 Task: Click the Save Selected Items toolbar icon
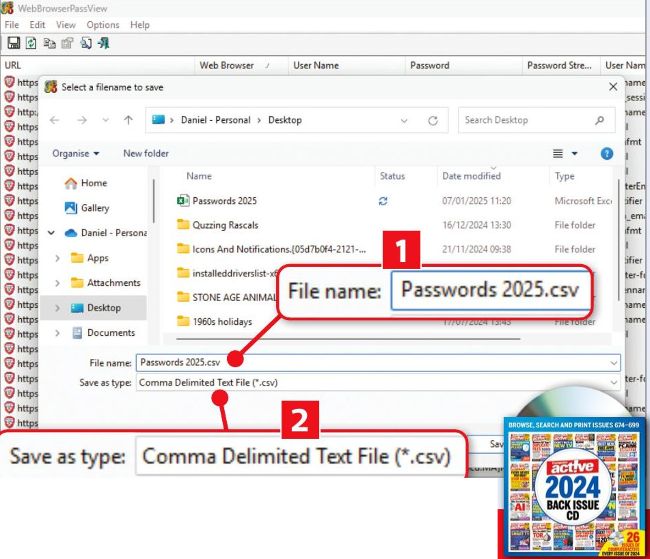14,43
